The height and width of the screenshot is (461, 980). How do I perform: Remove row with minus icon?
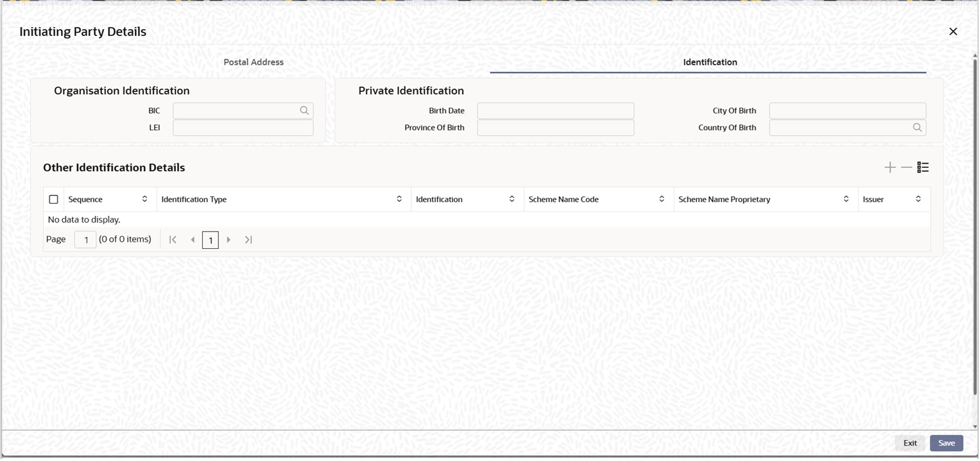(x=906, y=167)
